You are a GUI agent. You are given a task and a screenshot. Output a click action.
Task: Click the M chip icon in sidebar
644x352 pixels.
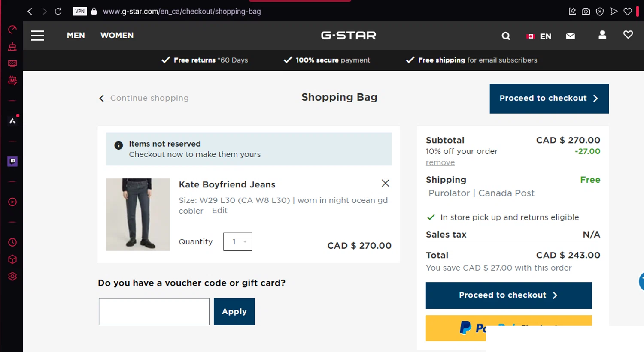pos(12,81)
